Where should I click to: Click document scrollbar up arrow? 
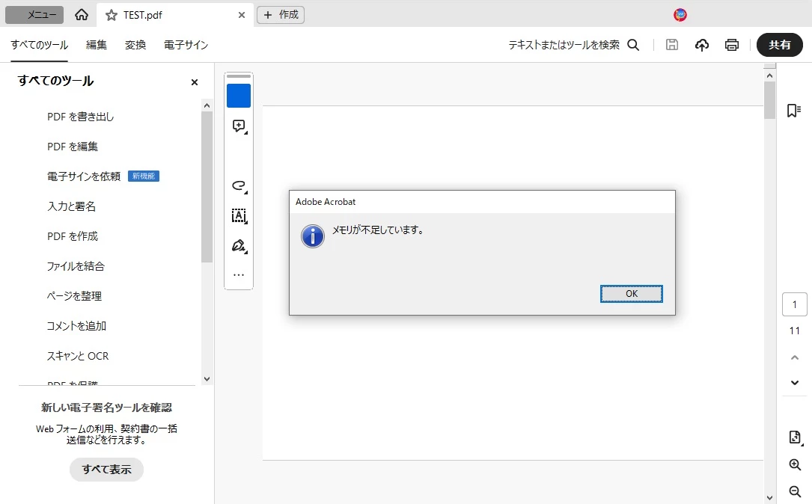[x=769, y=76]
